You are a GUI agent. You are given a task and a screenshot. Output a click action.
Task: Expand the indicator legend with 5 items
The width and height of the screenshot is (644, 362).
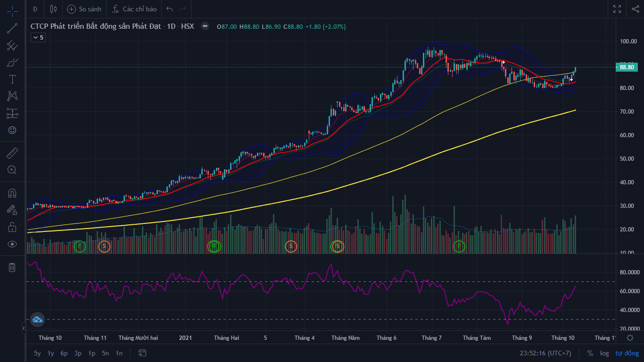coord(38,37)
